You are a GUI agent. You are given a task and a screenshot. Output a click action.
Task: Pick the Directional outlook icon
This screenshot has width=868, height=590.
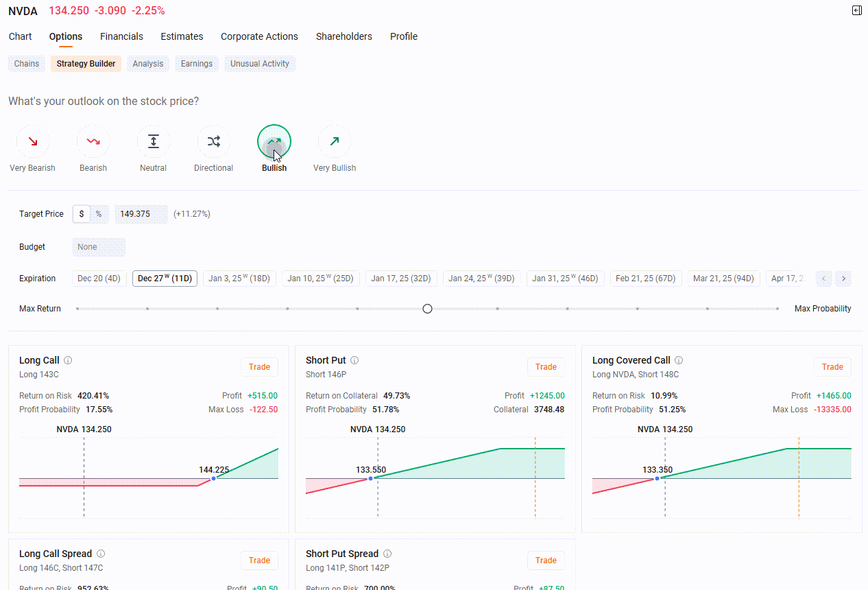tap(213, 141)
